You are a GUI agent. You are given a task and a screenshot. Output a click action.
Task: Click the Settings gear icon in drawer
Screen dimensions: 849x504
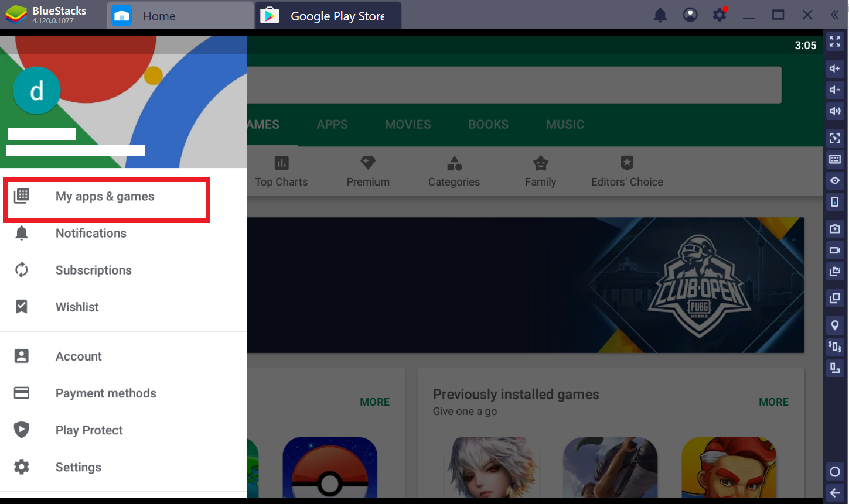(x=22, y=467)
